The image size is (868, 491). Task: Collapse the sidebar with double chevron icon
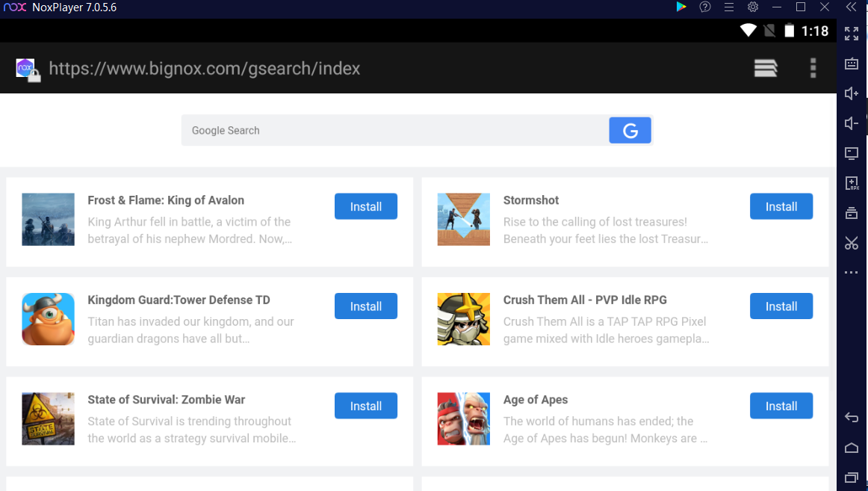click(x=852, y=7)
